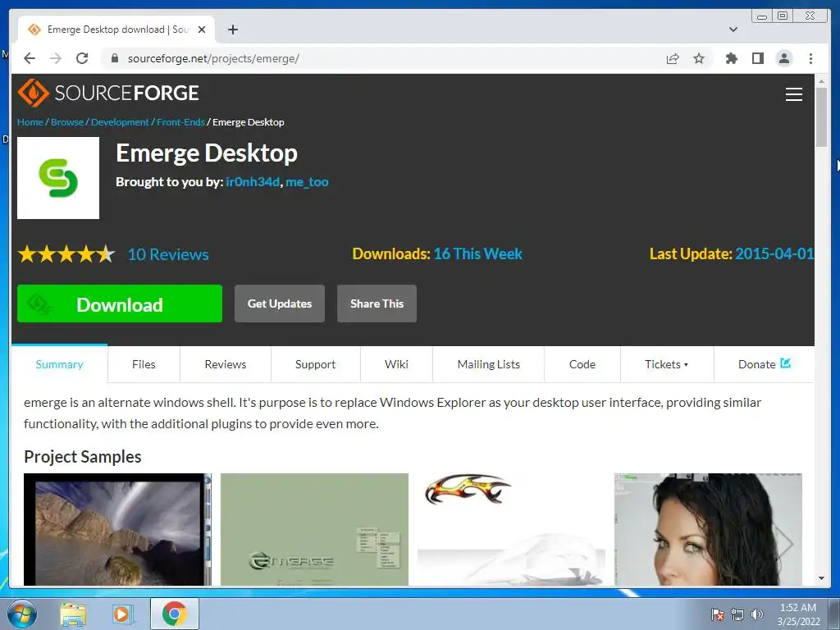Open the tab search chevron dropdown

tap(733, 30)
